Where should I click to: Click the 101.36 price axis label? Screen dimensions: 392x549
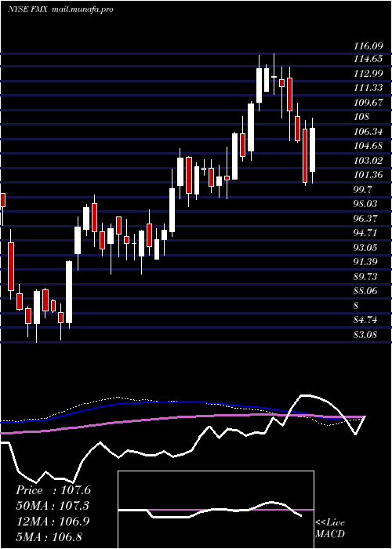coord(368,175)
